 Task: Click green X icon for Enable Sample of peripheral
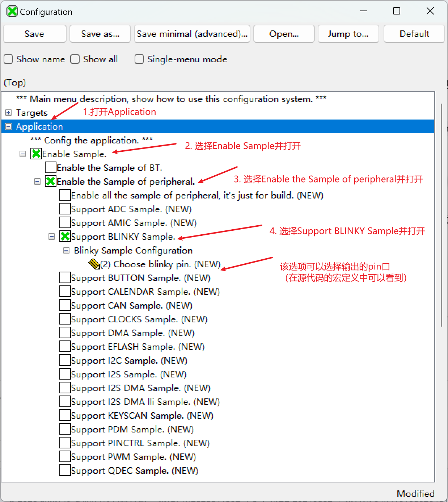click(x=50, y=181)
